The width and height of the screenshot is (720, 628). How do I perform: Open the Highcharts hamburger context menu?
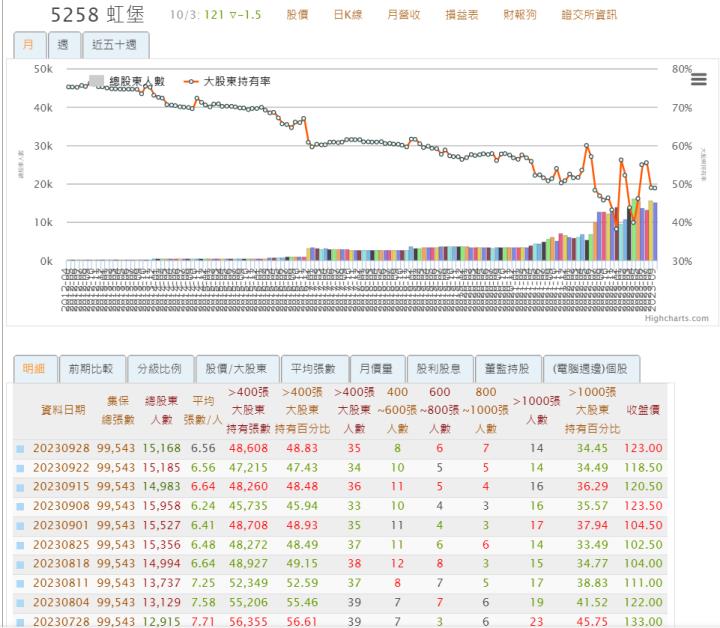coord(698,79)
